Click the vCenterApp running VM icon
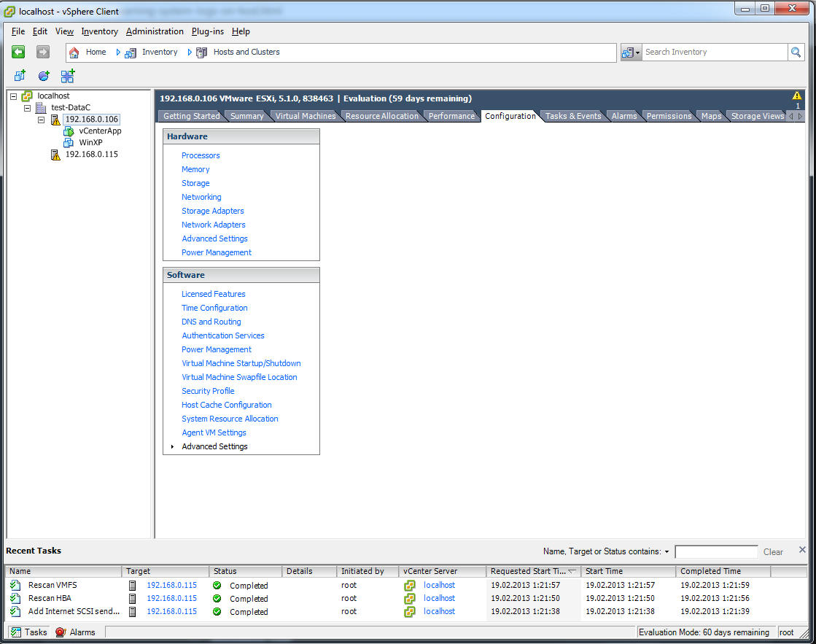 point(69,131)
